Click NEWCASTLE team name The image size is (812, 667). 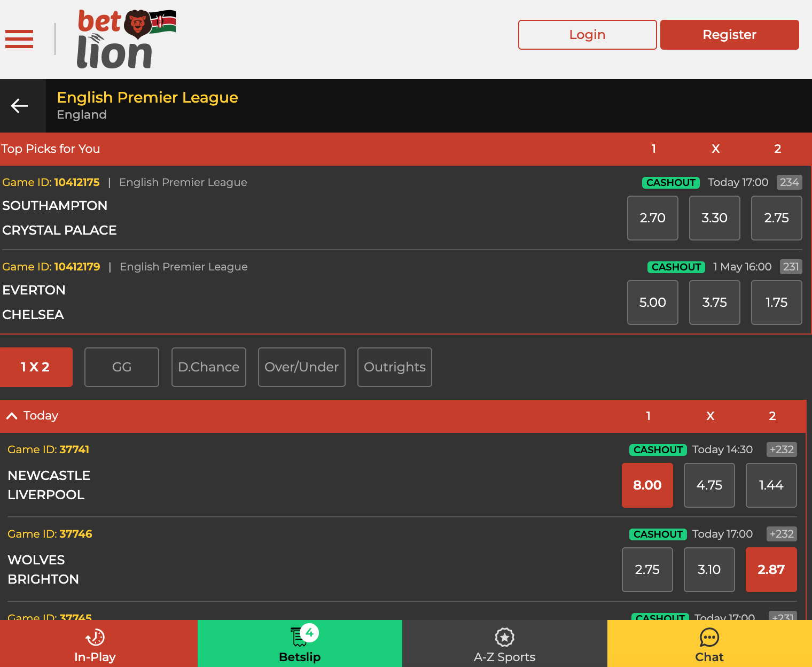(x=49, y=476)
